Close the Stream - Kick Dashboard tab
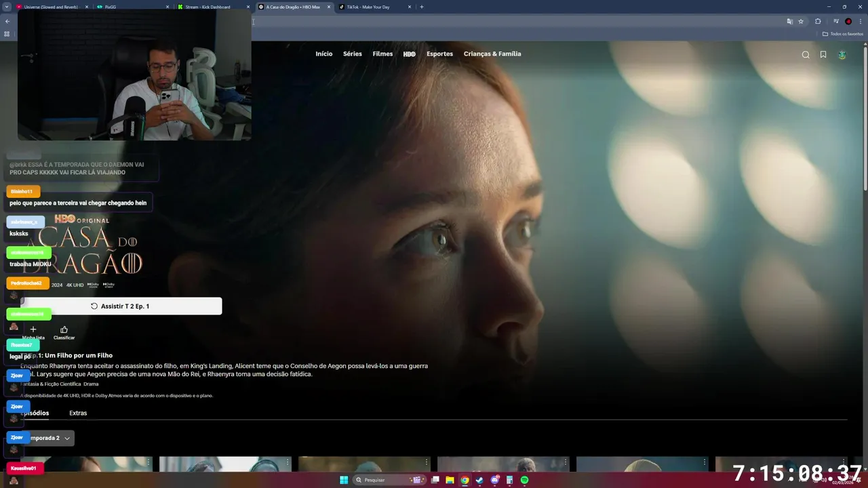This screenshot has width=868, height=488. point(248,7)
